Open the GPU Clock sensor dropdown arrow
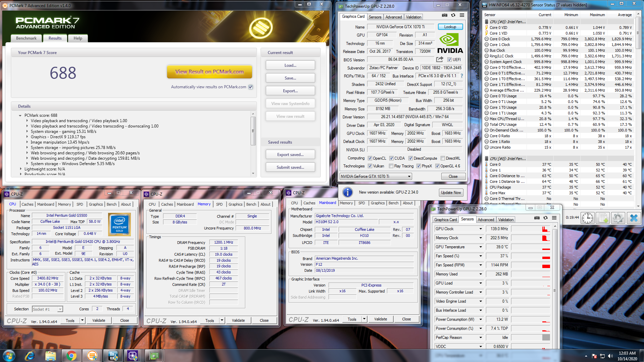644x362 pixels. point(481,229)
